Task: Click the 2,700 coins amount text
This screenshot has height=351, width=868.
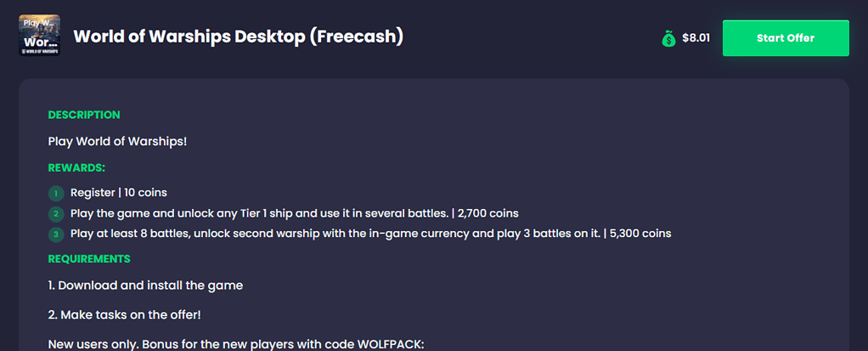Action: click(x=488, y=213)
